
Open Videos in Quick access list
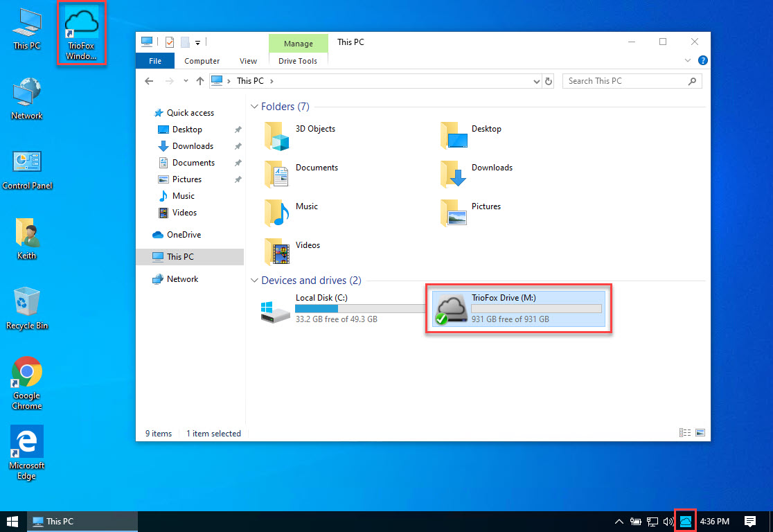[184, 213]
